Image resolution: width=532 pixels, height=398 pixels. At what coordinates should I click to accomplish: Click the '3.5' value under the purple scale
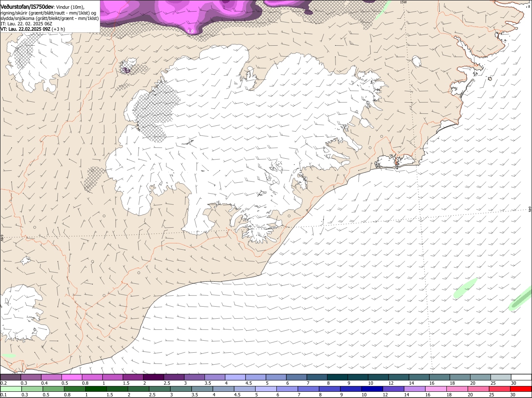208,383
